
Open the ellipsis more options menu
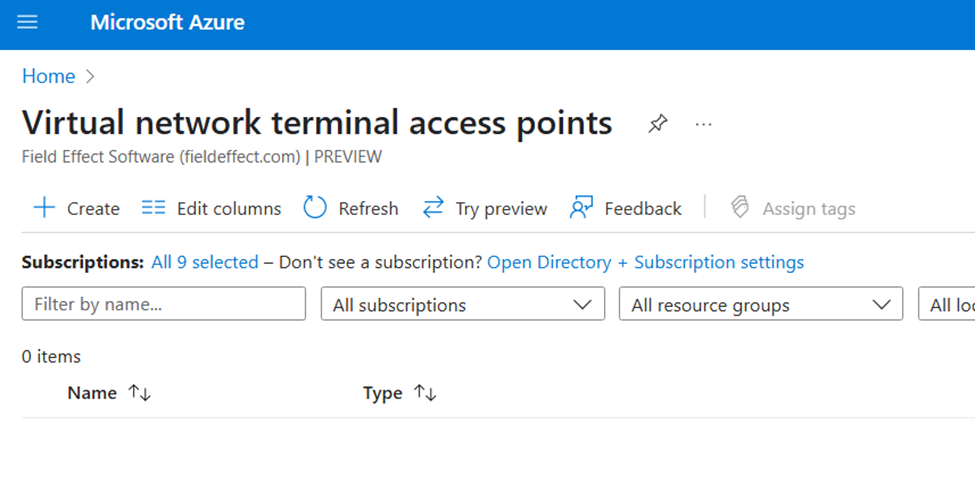point(703,124)
